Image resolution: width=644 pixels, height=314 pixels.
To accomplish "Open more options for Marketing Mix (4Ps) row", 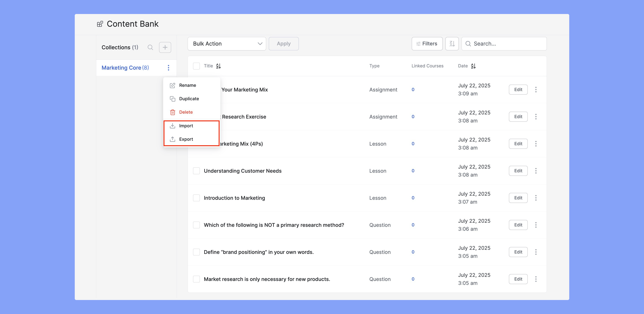I will pos(536,144).
